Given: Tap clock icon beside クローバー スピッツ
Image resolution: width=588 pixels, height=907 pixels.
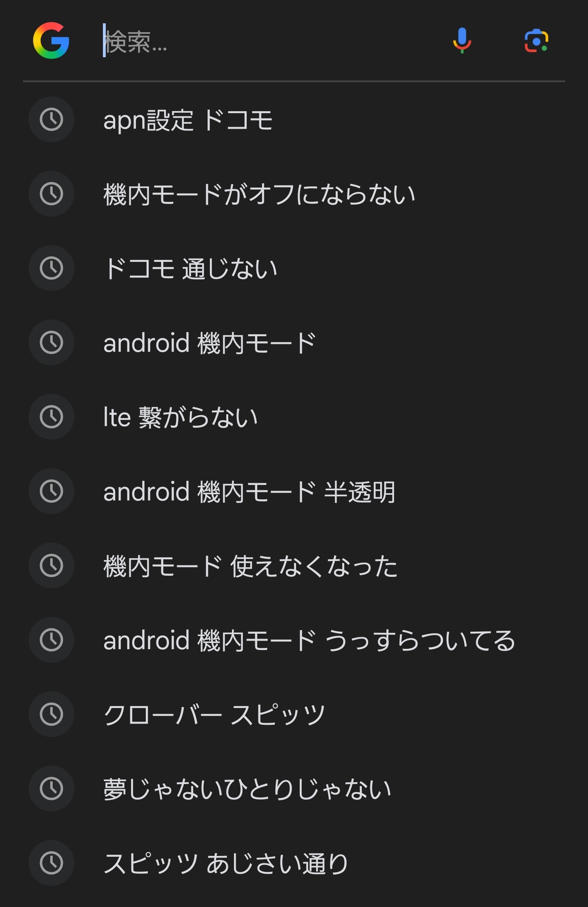Looking at the screenshot, I should click(x=51, y=714).
